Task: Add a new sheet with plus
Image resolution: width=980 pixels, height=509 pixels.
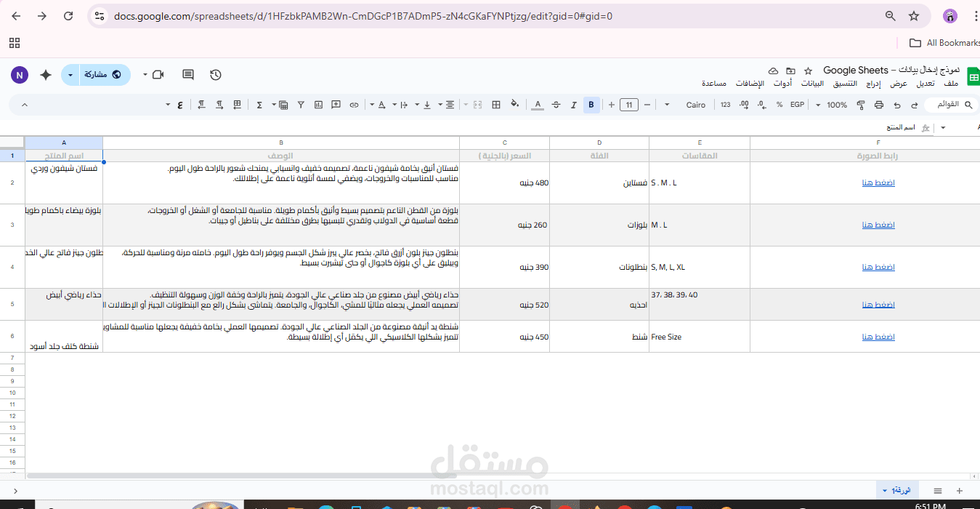Action: [960, 492]
